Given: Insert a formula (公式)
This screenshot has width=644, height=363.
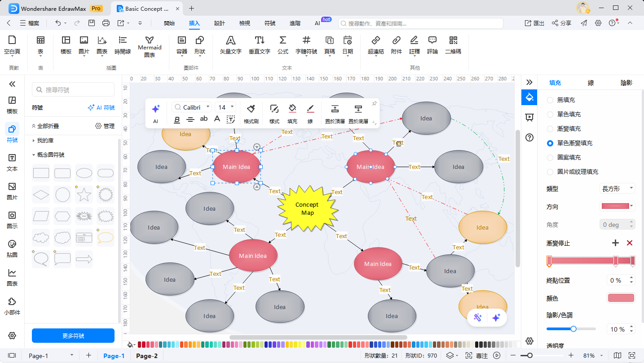Looking at the screenshot, I should (282, 44).
